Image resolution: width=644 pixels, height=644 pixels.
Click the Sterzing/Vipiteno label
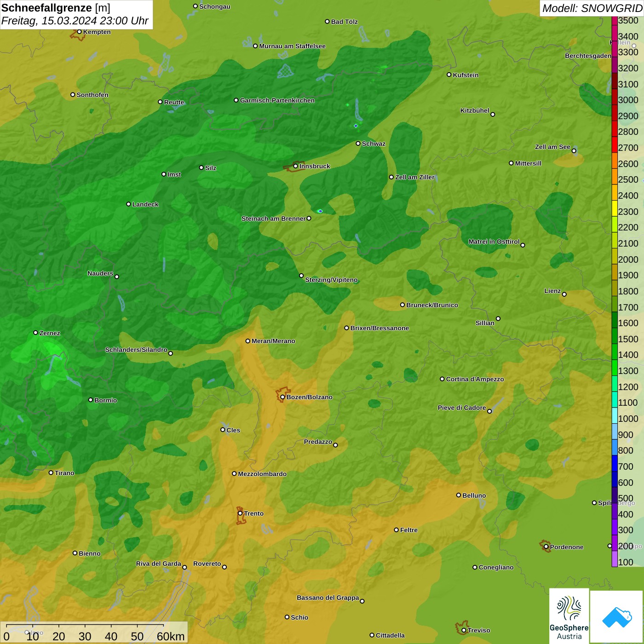pyautogui.click(x=331, y=280)
